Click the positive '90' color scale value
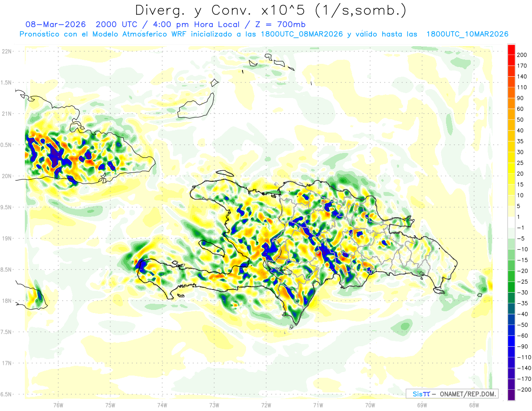Screen dimensions: 532x411 point(521,98)
